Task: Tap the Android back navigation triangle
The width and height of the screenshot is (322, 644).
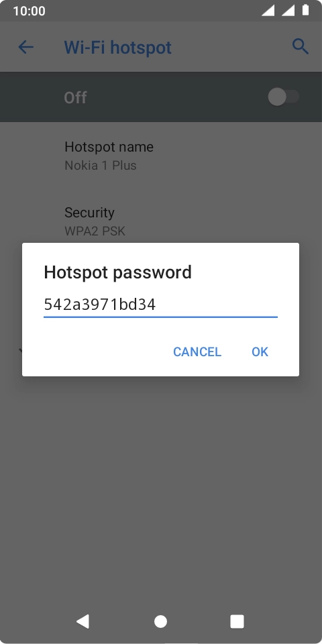Action: [83, 621]
